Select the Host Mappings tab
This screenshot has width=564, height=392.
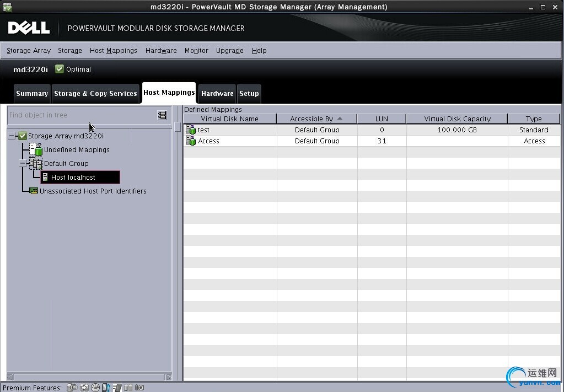(169, 93)
